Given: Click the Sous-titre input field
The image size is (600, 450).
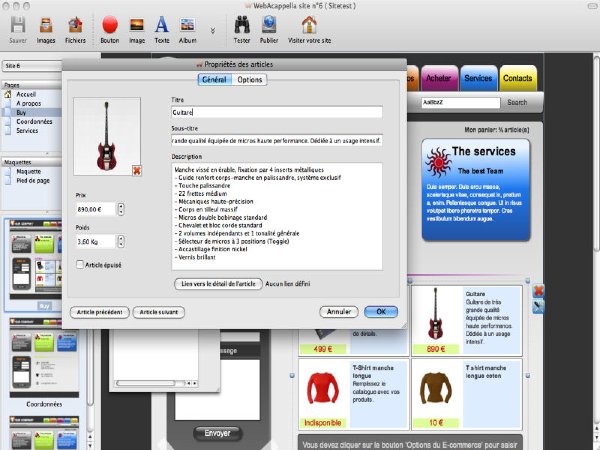Looking at the screenshot, I should 277,140.
